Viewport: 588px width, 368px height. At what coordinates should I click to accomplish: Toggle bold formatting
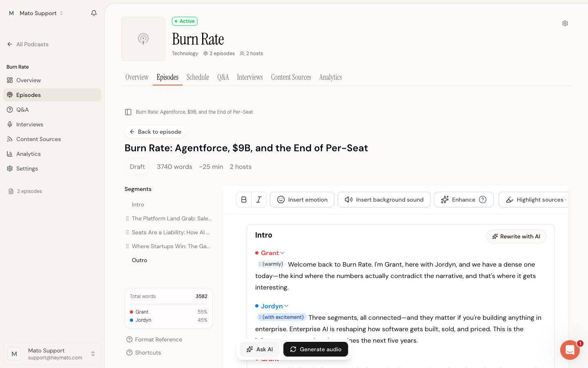[244, 200]
